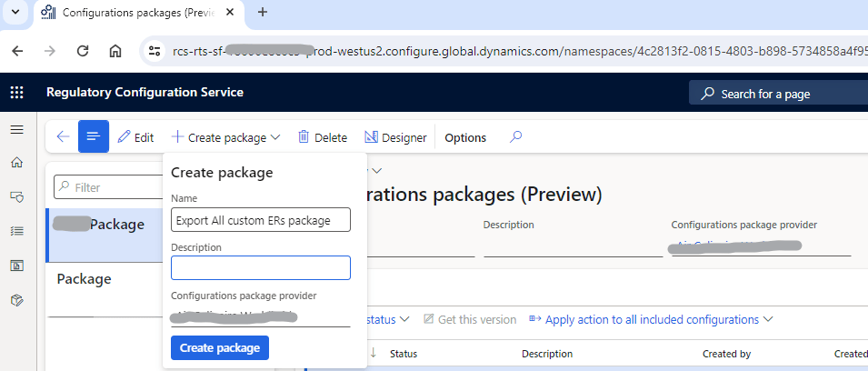Screen dimensions: 868x371
Task: Click the app launcher waffle icon
Action: click(x=16, y=93)
